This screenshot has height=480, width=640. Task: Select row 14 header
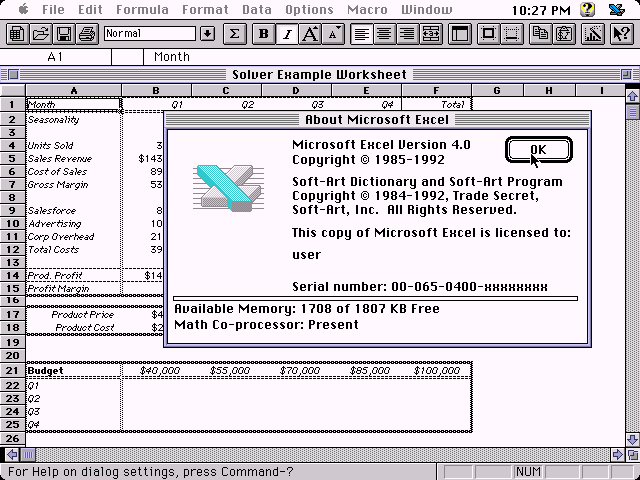13,276
